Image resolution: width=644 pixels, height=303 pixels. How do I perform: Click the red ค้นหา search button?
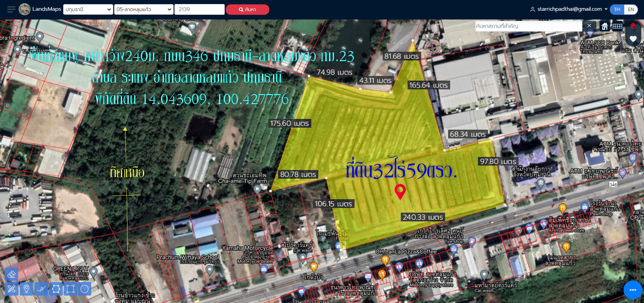click(247, 9)
